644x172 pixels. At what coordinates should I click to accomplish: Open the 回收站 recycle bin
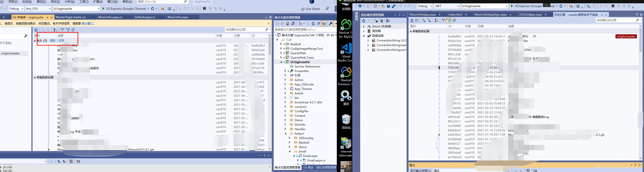pyautogui.click(x=346, y=122)
